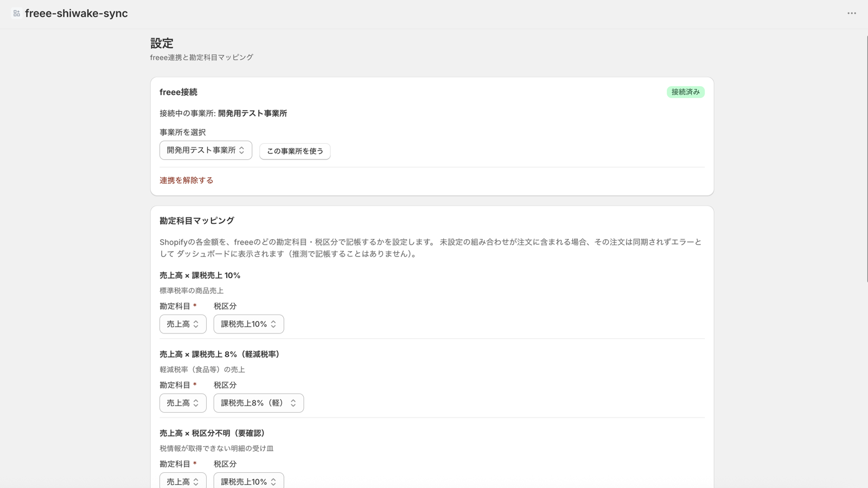Click the 設定 page heading
The image size is (868, 488).
[x=162, y=43]
